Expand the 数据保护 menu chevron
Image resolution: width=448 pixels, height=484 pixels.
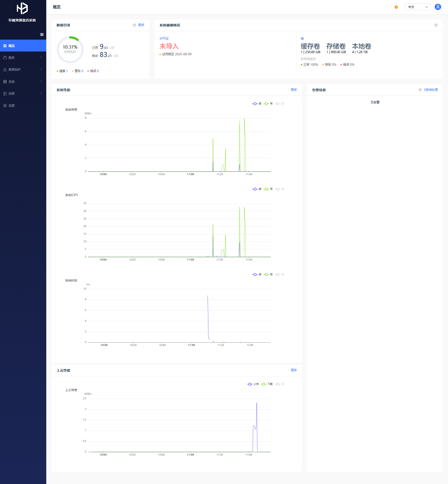[41, 69]
